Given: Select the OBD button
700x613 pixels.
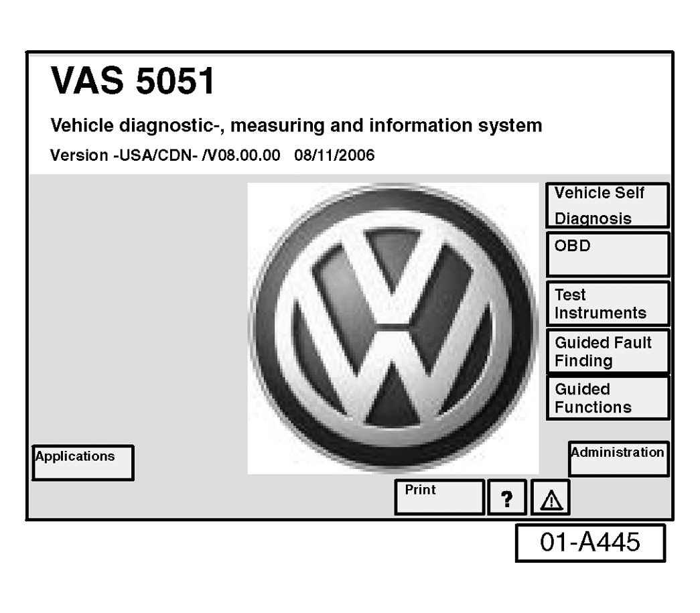Looking at the screenshot, I should coord(608,255).
